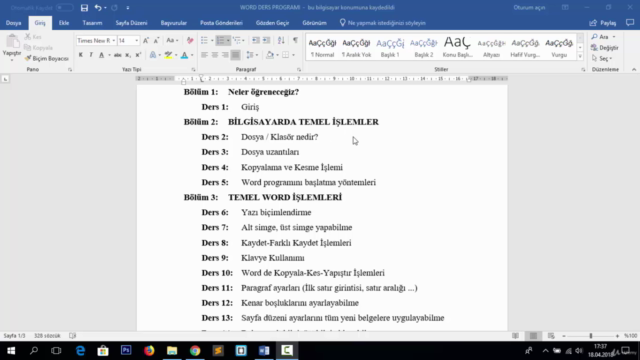
Task: Click text effects glowing A icon
Action: (153, 55)
